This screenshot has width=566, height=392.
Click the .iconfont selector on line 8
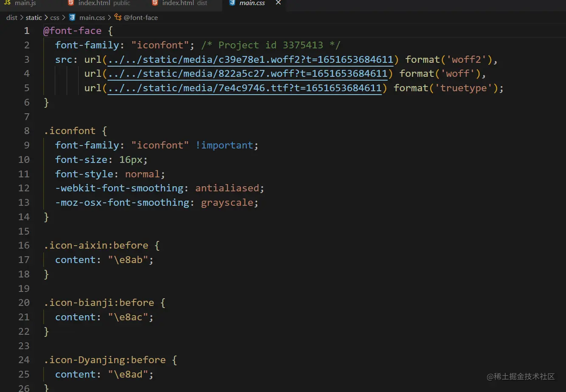click(70, 131)
